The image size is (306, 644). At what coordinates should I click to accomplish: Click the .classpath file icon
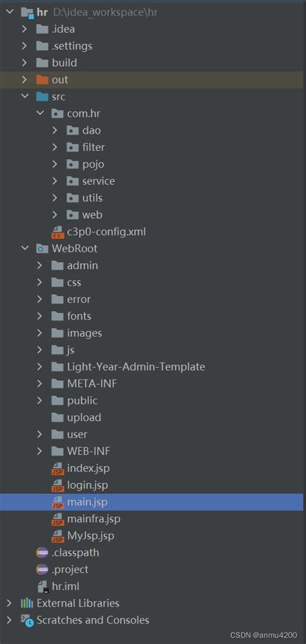point(43,553)
